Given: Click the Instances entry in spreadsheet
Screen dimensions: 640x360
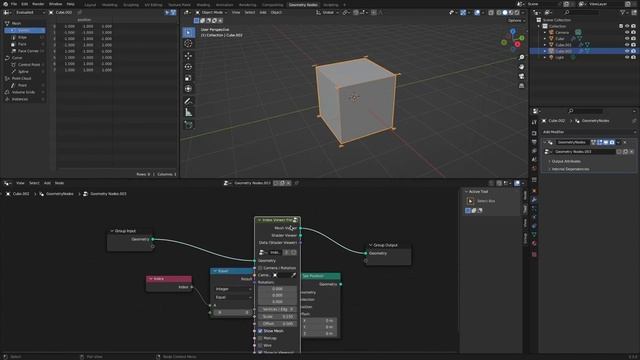Looking at the screenshot, I should click(x=20, y=99).
